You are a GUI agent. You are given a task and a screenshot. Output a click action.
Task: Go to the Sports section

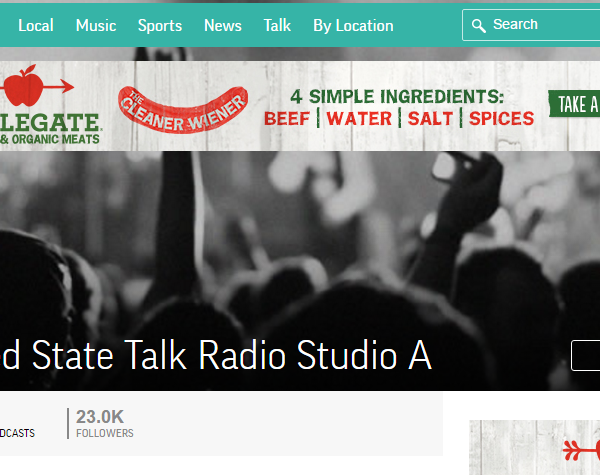pos(160,25)
